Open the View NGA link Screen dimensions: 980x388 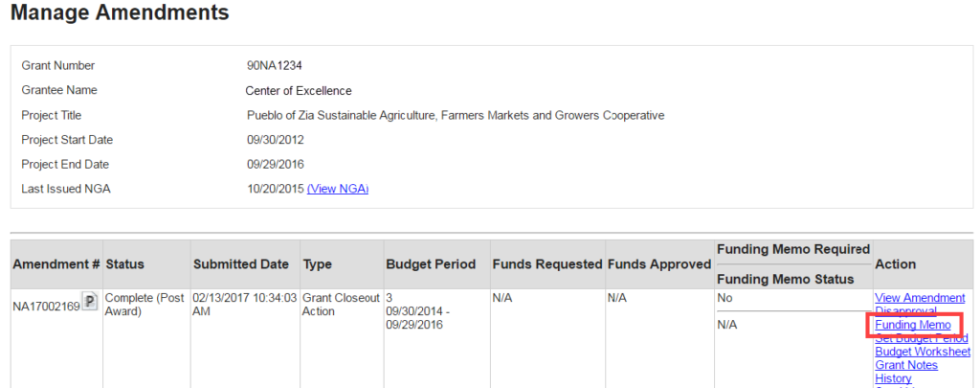[338, 189]
